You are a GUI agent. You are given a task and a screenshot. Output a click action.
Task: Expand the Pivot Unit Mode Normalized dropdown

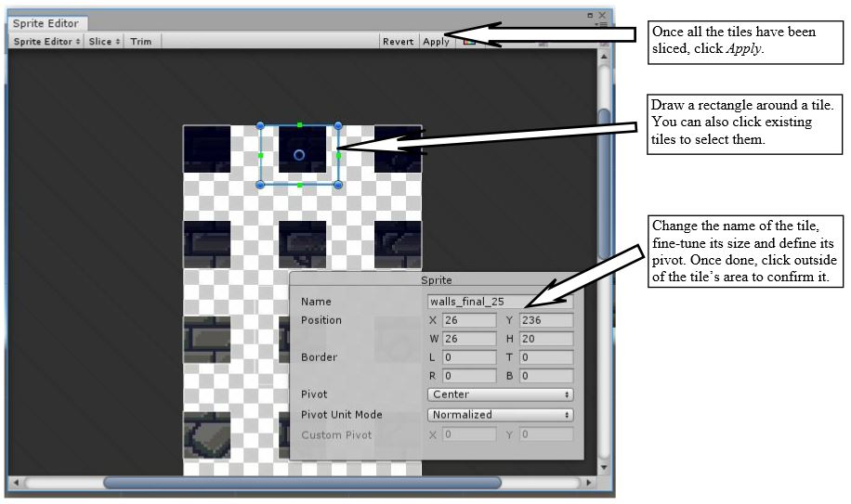tap(501, 415)
